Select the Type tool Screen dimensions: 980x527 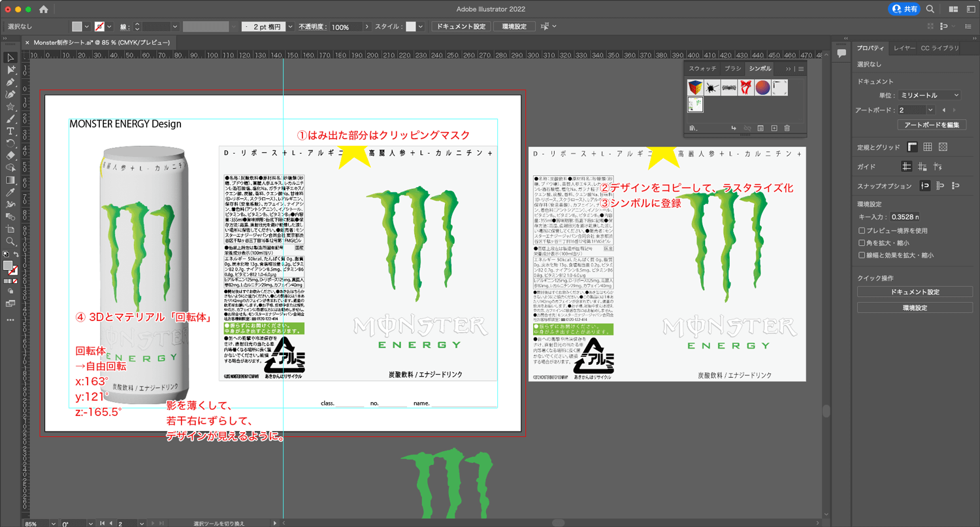coord(10,131)
